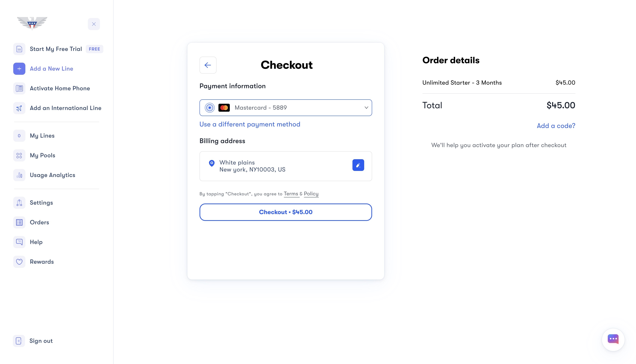Click the Activate Home Phone icon

point(19,88)
